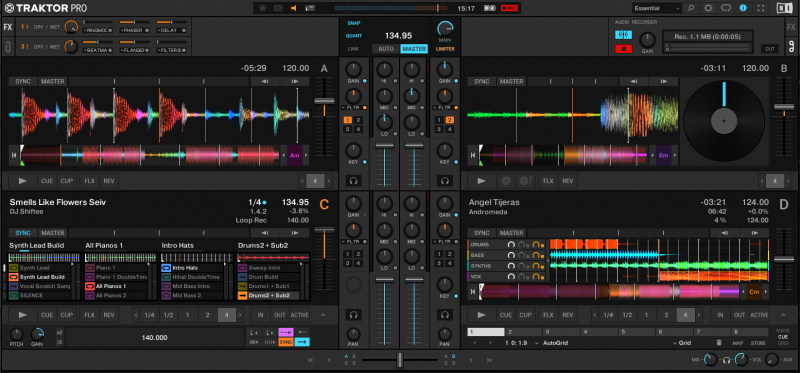This screenshot has height=373, width=800.
Task: Switch to GRID panel in Deck D
Action: point(783,343)
